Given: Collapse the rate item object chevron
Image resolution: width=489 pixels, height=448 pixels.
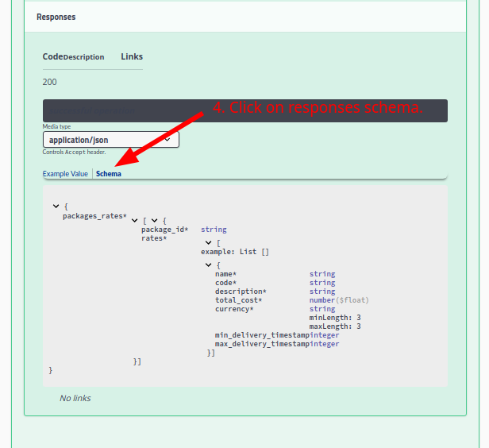Looking at the screenshot, I should click(208, 265).
